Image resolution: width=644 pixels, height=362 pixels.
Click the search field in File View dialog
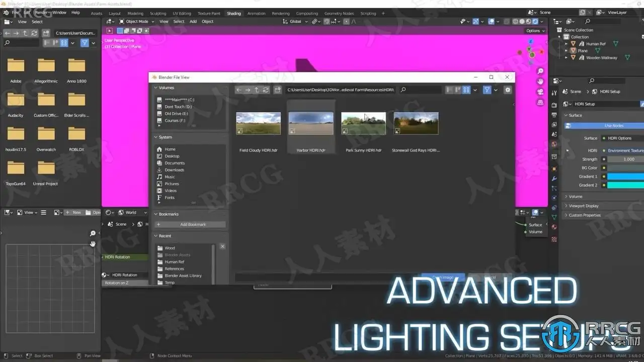pos(421,90)
